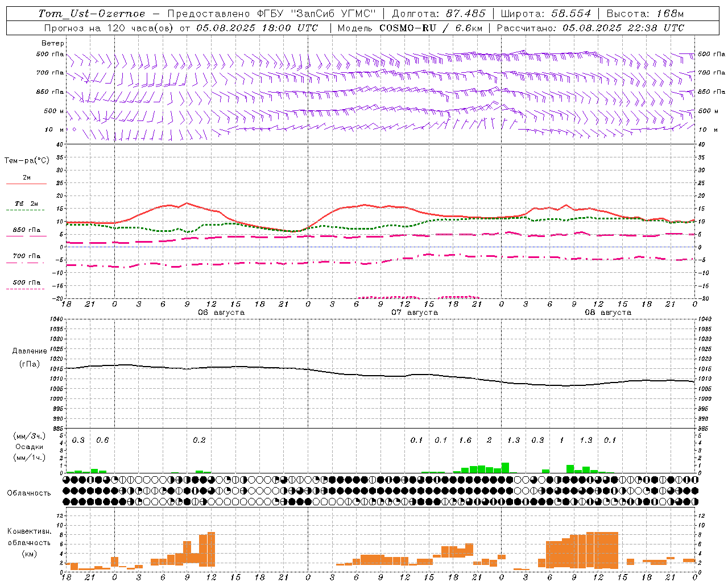
Task: Click the 'Ветер' wind section label
Action: point(53,43)
